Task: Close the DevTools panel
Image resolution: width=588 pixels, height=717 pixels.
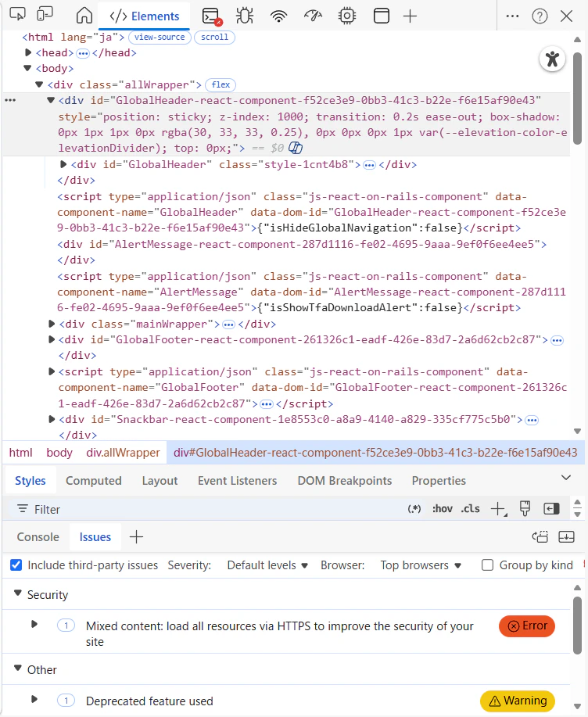Action: pyautogui.click(x=567, y=16)
